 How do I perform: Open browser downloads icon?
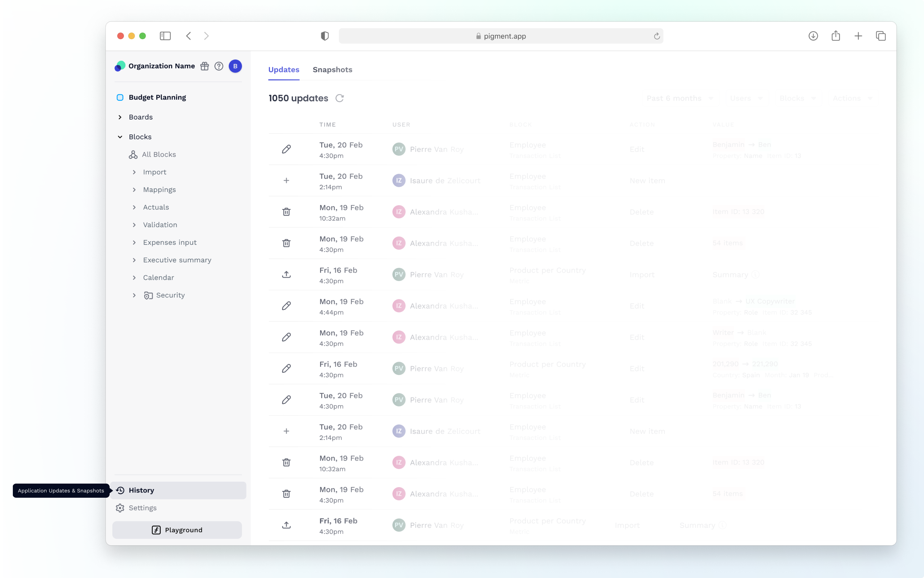[813, 36]
